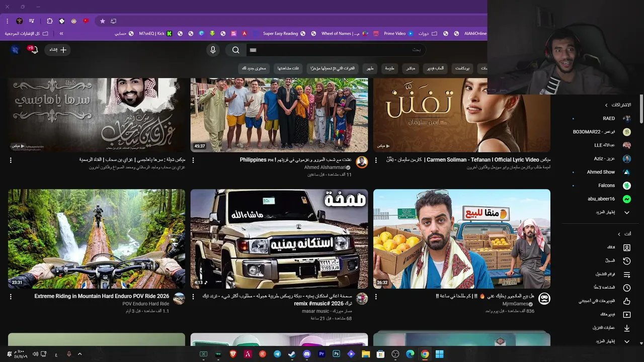Open Ahmed Show subscription channel
The image size is (644, 362).
601,172
